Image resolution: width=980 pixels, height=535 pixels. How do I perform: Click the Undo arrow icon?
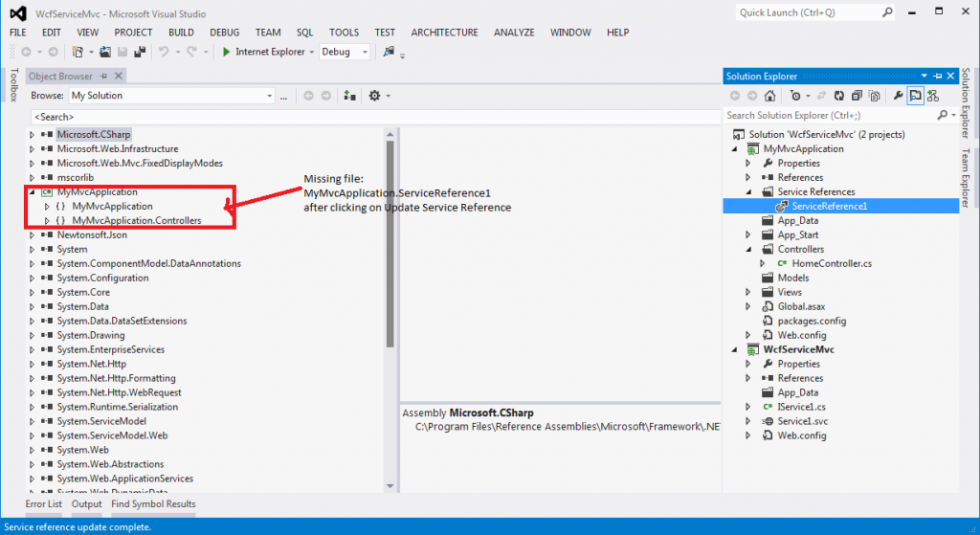click(164, 52)
